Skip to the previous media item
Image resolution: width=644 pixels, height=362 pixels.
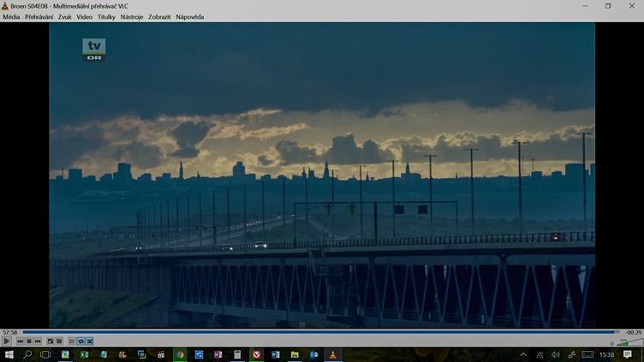coord(21,341)
